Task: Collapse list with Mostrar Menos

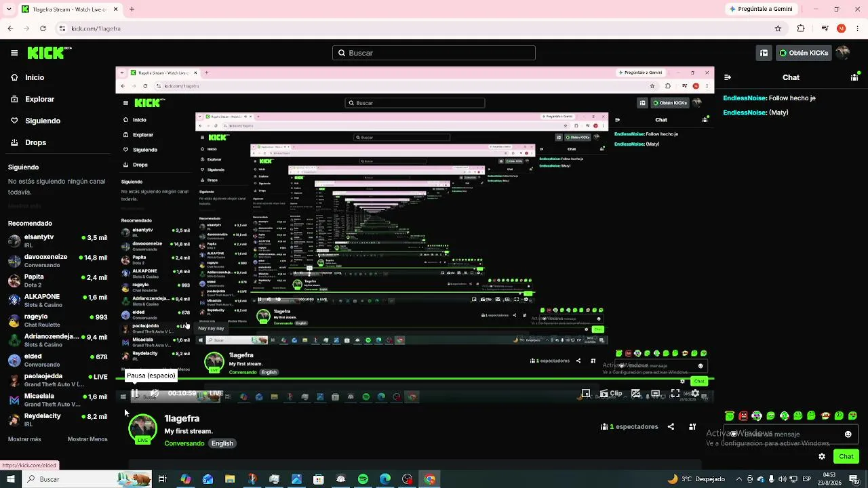Action: 87,439
